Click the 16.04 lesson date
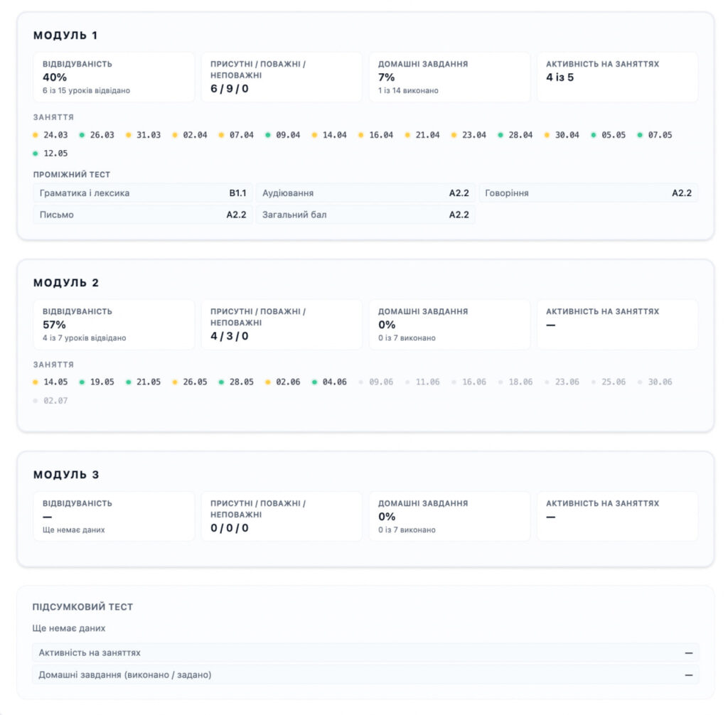Image resolution: width=728 pixels, height=715 pixels. tap(375, 135)
